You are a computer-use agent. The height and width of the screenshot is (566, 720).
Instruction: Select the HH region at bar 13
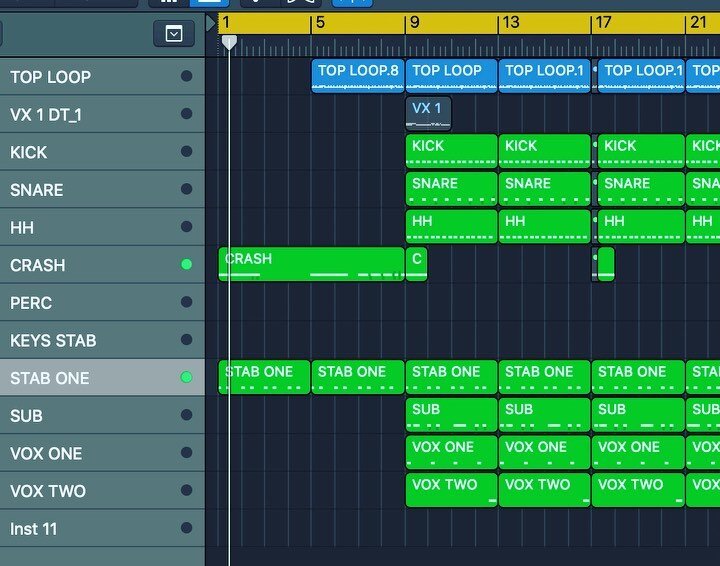click(x=544, y=226)
